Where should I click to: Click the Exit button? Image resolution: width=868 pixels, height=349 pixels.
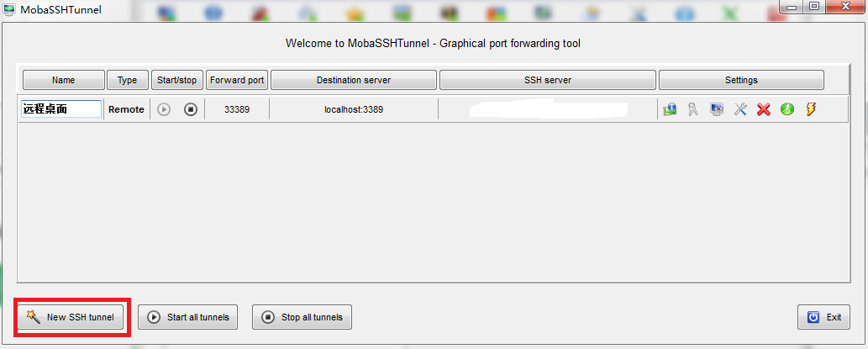click(823, 317)
